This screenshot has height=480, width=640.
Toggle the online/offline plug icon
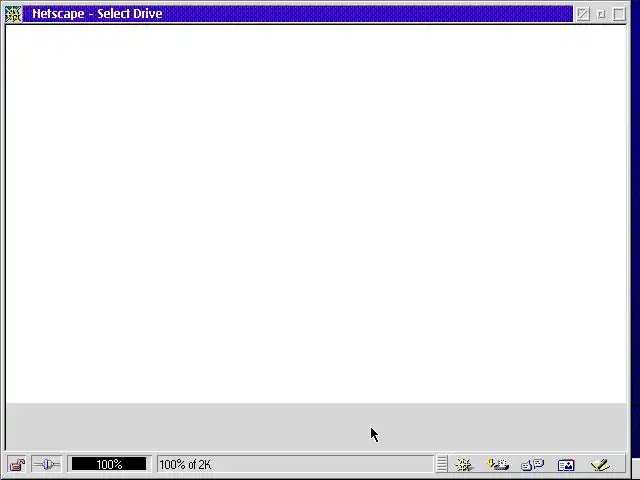(x=46, y=464)
